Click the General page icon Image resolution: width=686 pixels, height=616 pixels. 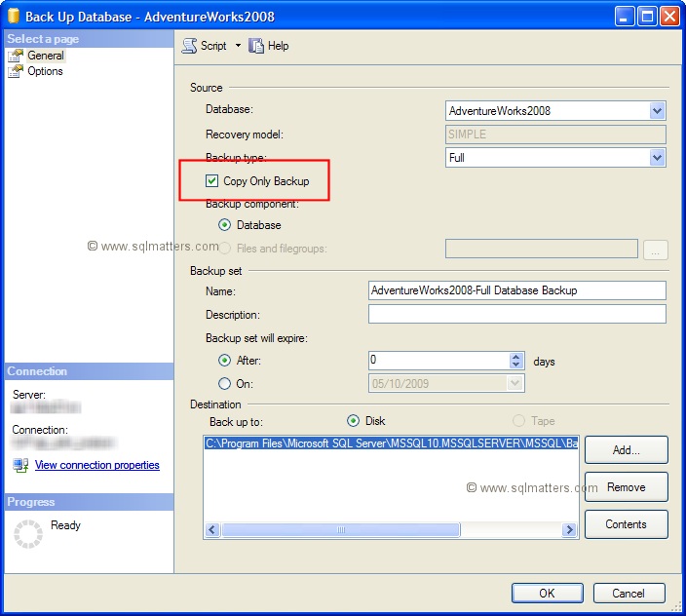(16, 56)
